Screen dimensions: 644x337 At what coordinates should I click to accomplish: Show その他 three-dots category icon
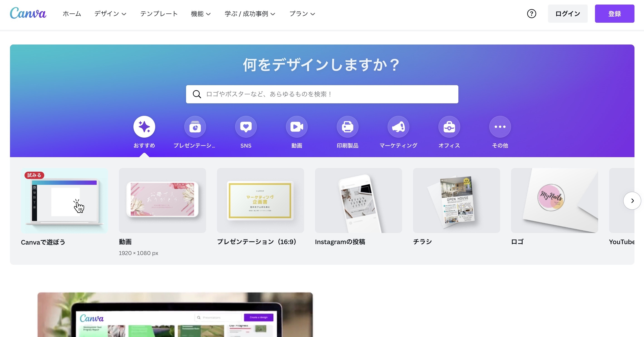coord(500,126)
